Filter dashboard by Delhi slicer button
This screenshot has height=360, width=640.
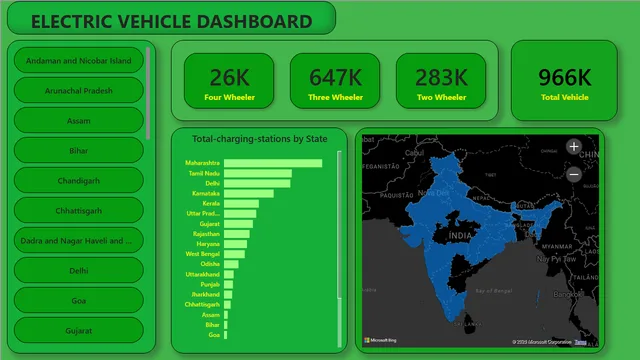click(79, 271)
